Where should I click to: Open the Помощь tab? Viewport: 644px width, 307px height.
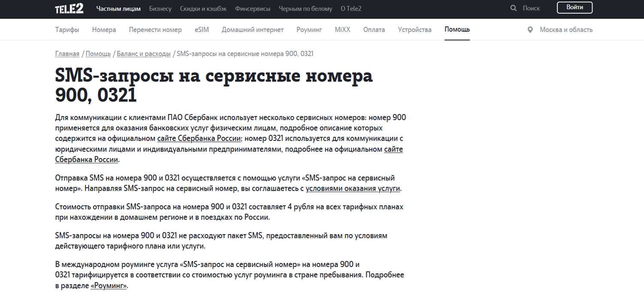click(457, 30)
